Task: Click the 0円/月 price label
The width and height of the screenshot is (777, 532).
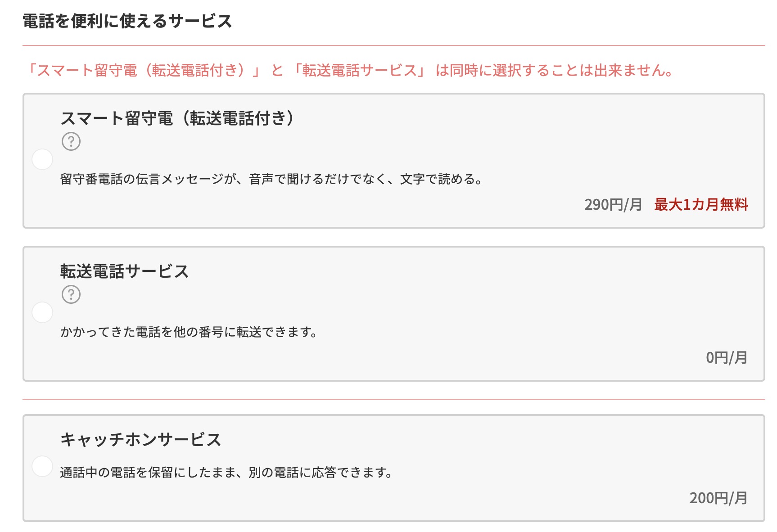Action: click(x=727, y=358)
